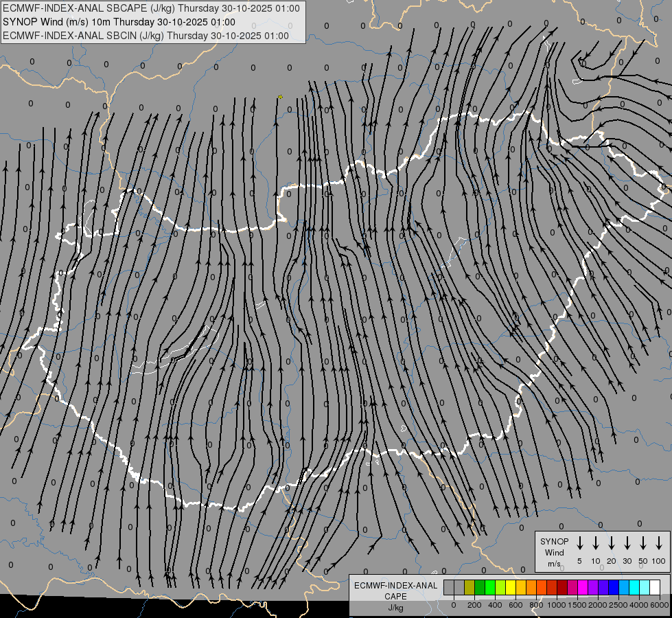Choose the first gray CAPE legend swatch
The height and width of the screenshot is (618, 672).
[449, 587]
